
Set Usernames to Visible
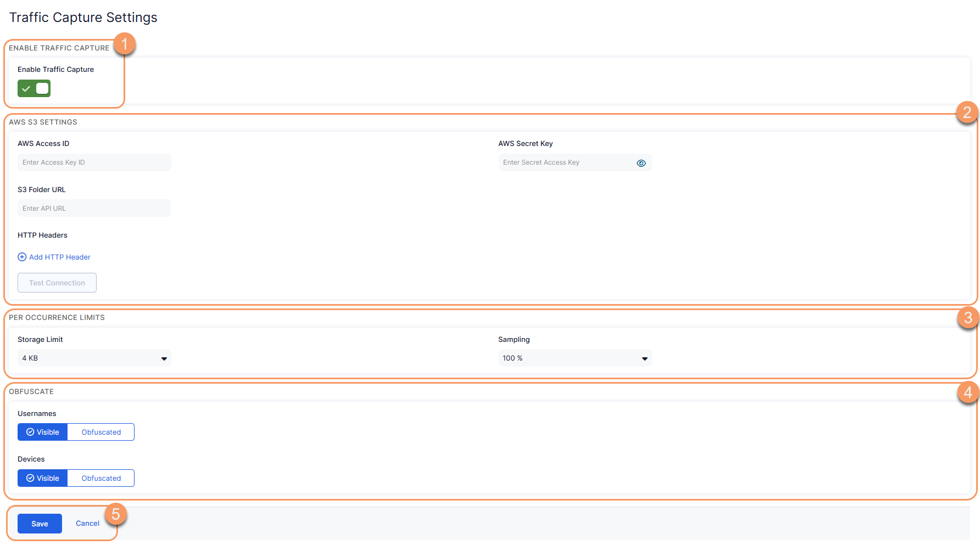(x=42, y=432)
